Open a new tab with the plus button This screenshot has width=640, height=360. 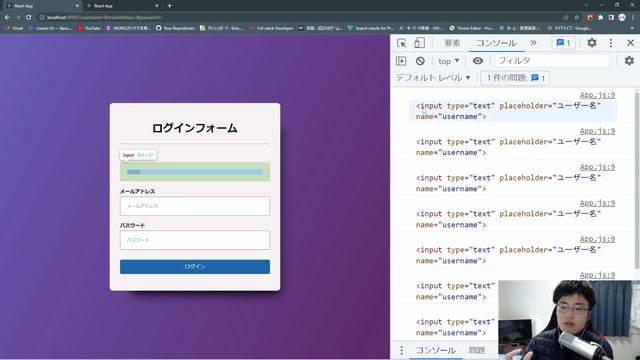[169, 6]
